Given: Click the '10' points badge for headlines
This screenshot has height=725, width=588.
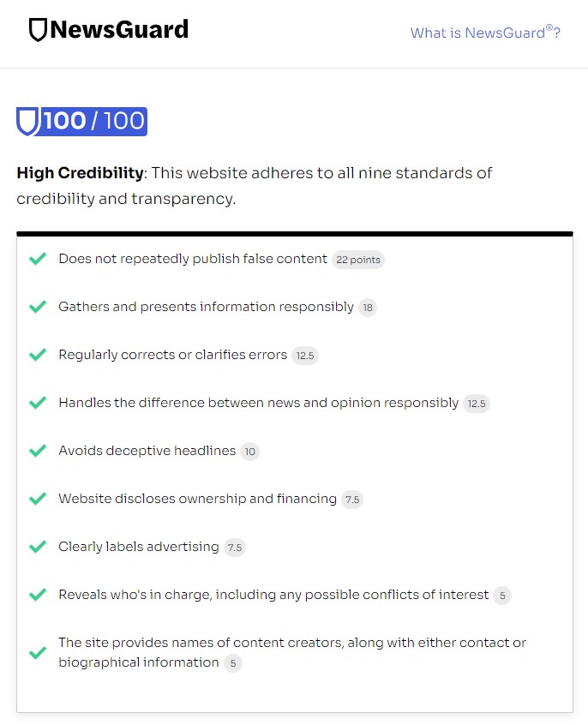Looking at the screenshot, I should (249, 452).
